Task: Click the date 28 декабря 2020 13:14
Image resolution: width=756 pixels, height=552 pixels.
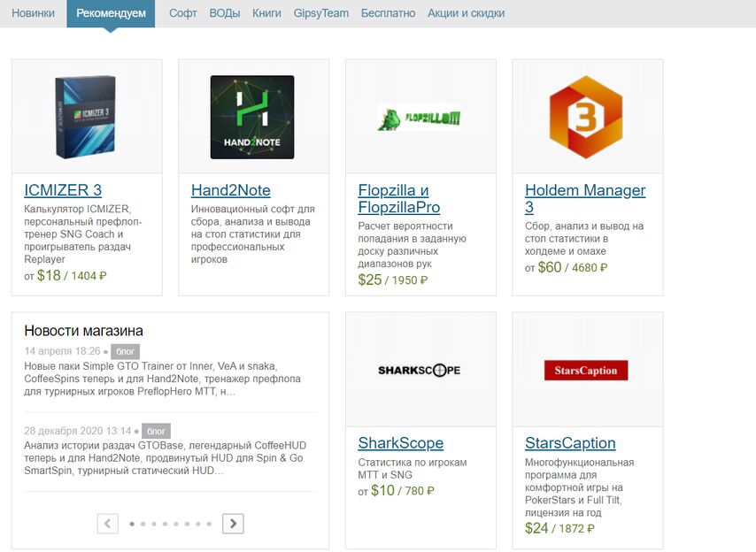Action: tap(78, 431)
